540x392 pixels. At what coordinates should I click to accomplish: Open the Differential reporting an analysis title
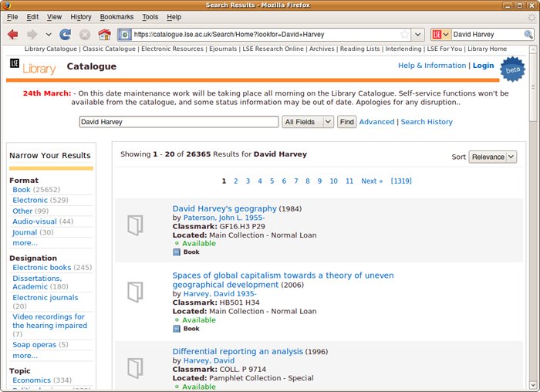click(x=238, y=352)
